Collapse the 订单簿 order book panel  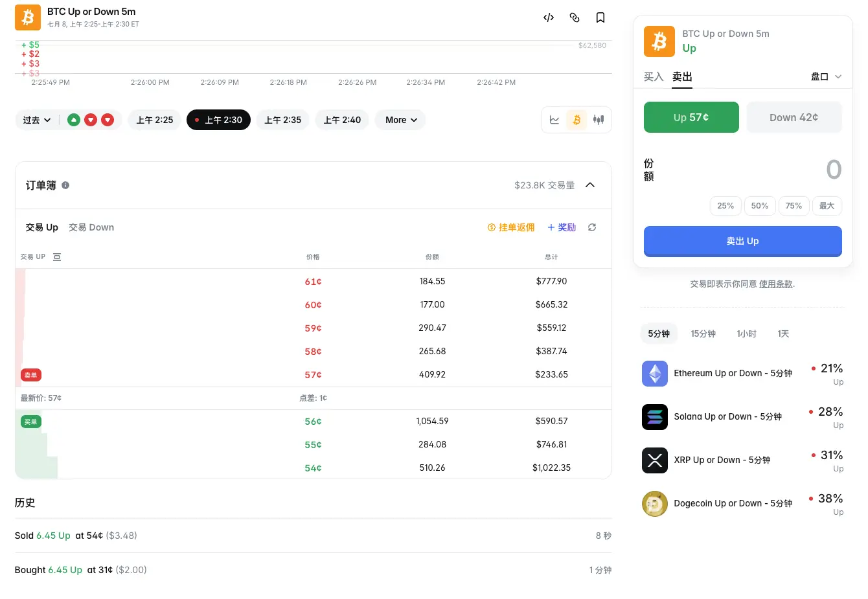590,185
